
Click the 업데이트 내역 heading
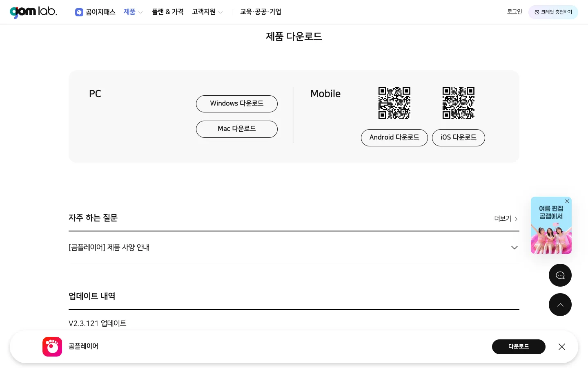pos(92,296)
